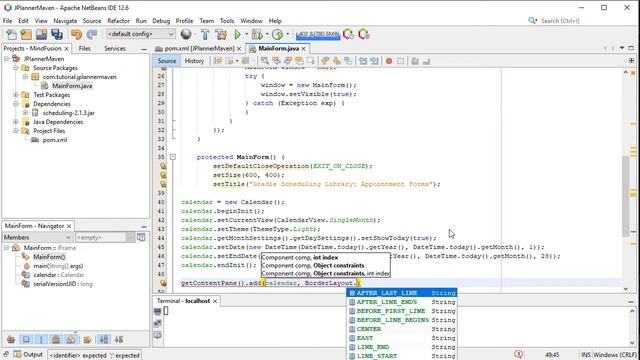Click the Debug Project icon
This screenshot has width=640, height=360.
[x=257, y=34]
